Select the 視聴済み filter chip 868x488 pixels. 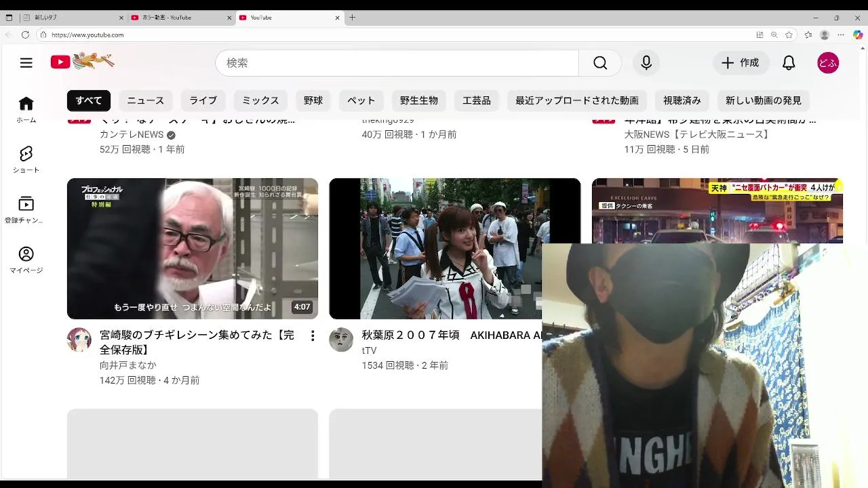pos(682,100)
